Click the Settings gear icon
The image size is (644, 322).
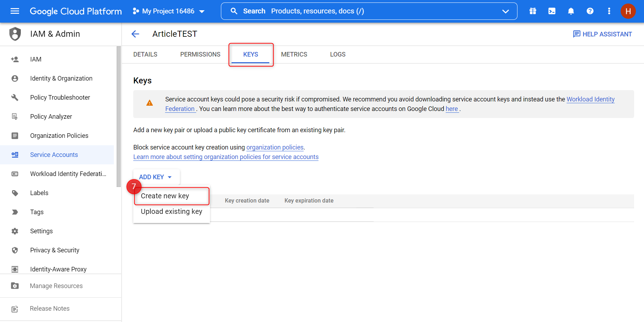click(15, 231)
